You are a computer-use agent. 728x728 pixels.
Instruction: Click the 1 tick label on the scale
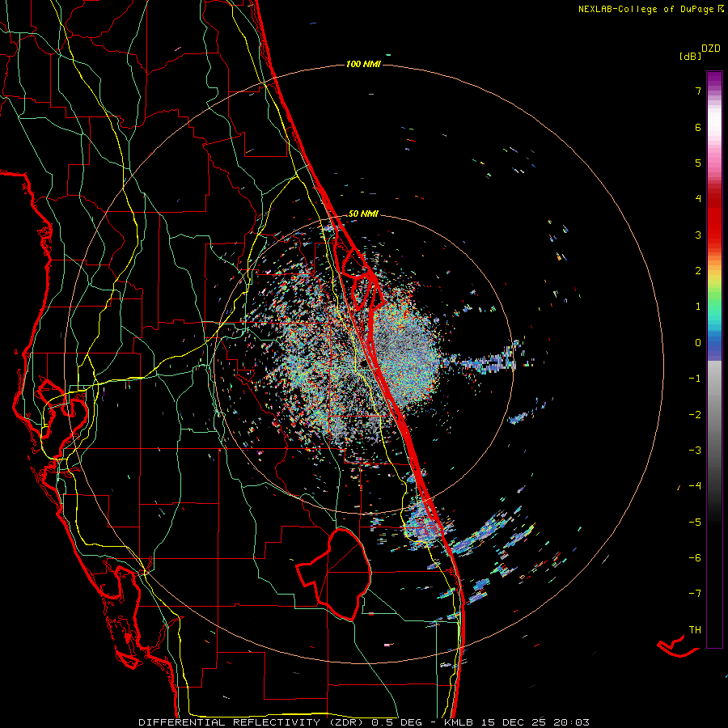[x=698, y=307]
